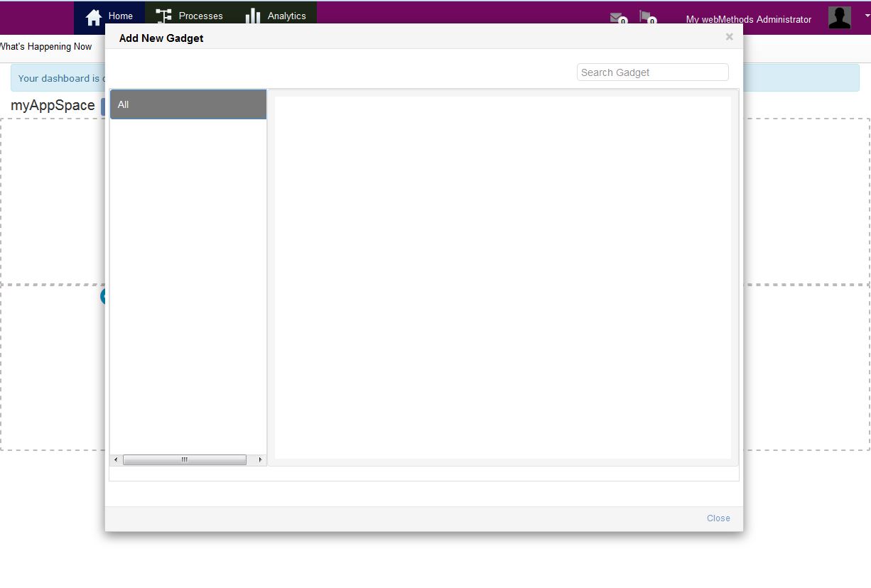
Task: Select the Processes icon in the top menu
Action: (x=163, y=15)
